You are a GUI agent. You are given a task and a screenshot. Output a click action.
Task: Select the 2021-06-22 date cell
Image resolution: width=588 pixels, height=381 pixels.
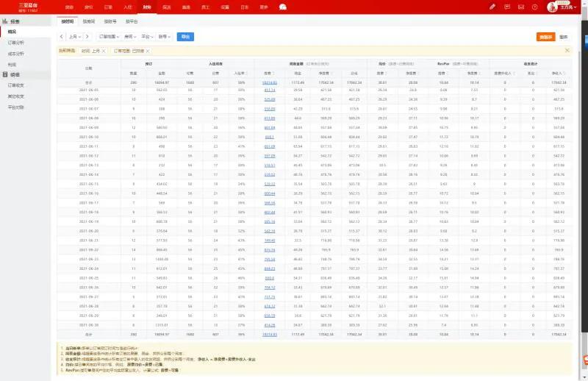[89, 249]
